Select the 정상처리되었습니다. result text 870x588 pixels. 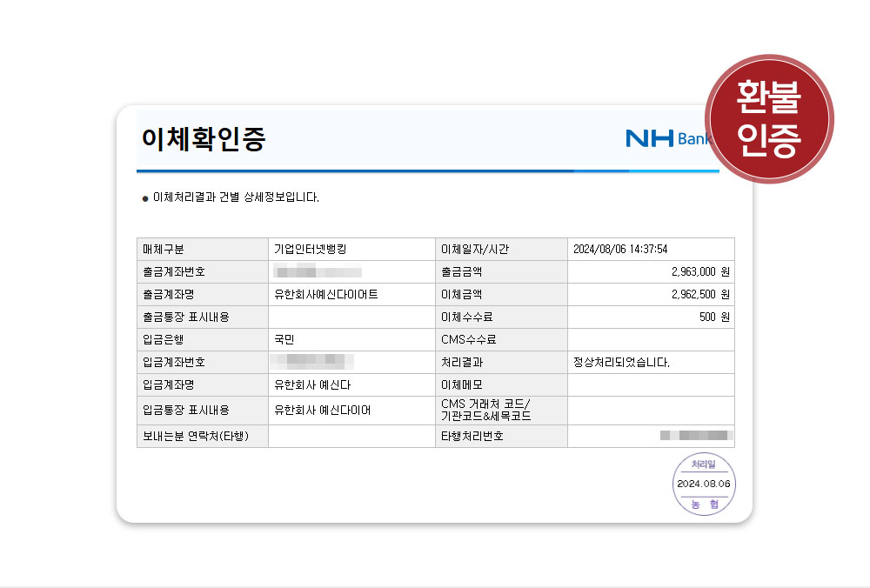click(621, 362)
